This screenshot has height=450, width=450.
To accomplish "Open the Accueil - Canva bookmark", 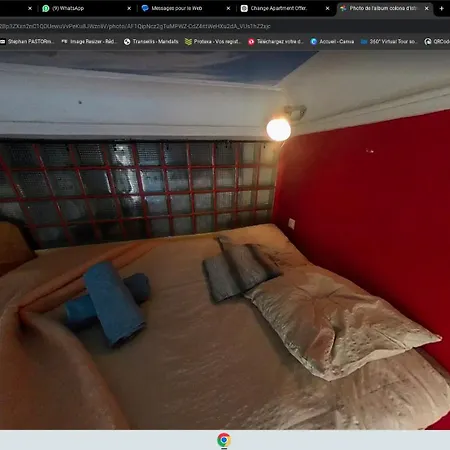I will tap(332, 42).
